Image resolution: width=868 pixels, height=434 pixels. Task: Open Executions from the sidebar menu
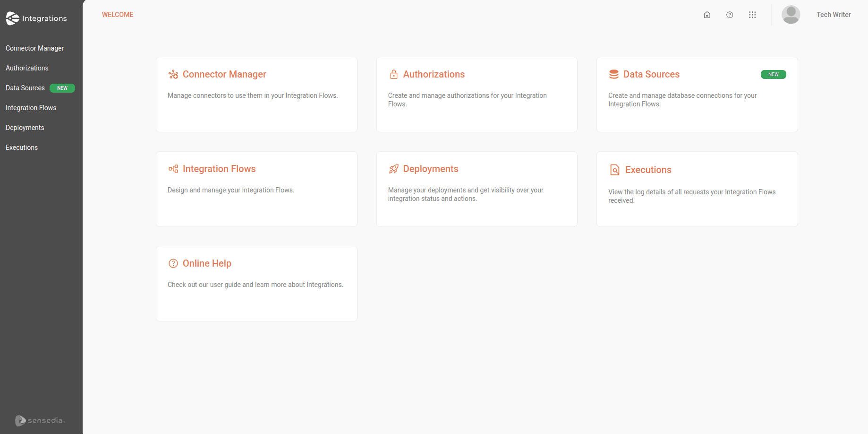(22, 148)
